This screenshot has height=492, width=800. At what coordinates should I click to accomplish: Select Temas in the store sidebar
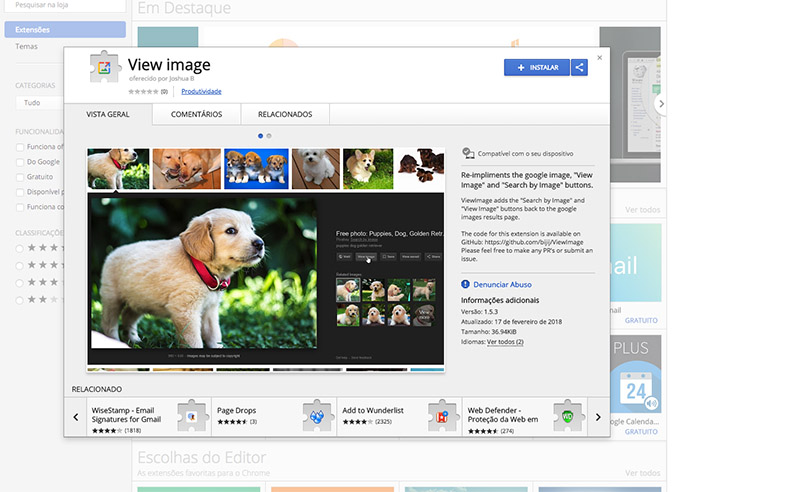click(27, 46)
